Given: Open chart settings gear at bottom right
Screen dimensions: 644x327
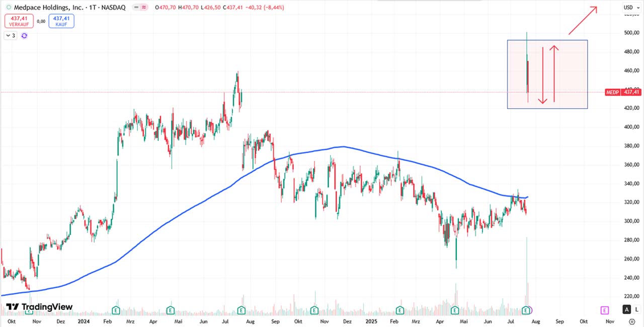Looking at the screenshot, I should click(x=632, y=321).
